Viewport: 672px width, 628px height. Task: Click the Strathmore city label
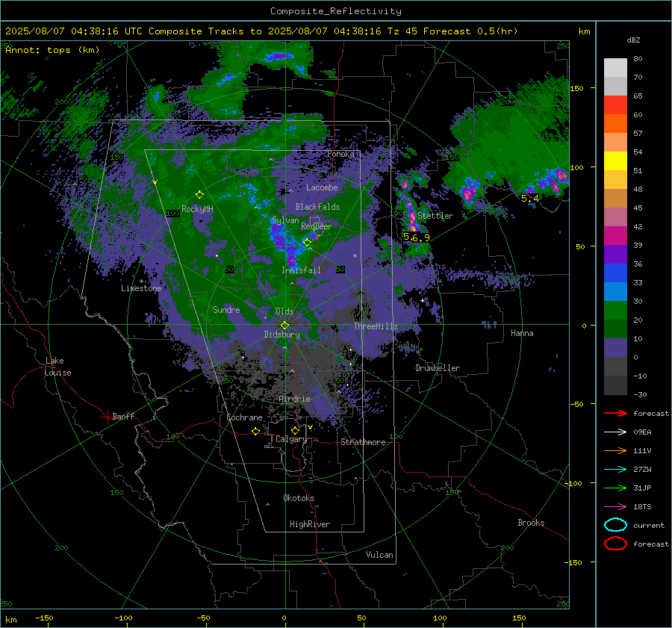coord(363,442)
